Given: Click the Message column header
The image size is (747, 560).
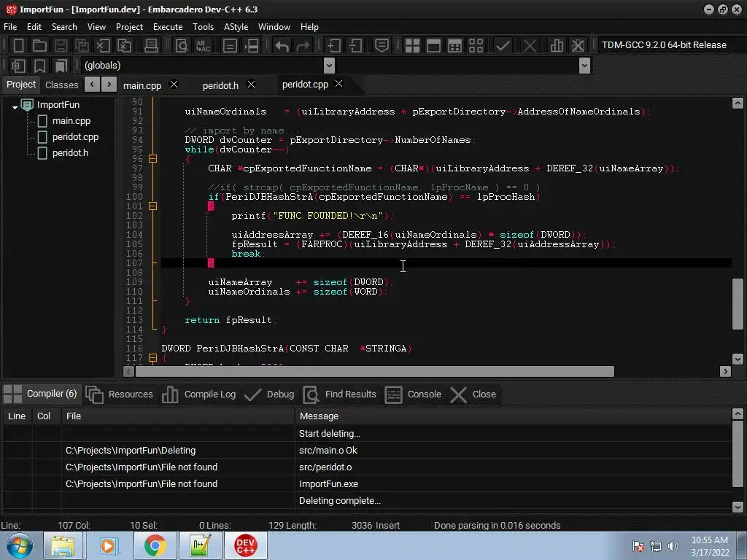Looking at the screenshot, I should click(x=513, y=416).
